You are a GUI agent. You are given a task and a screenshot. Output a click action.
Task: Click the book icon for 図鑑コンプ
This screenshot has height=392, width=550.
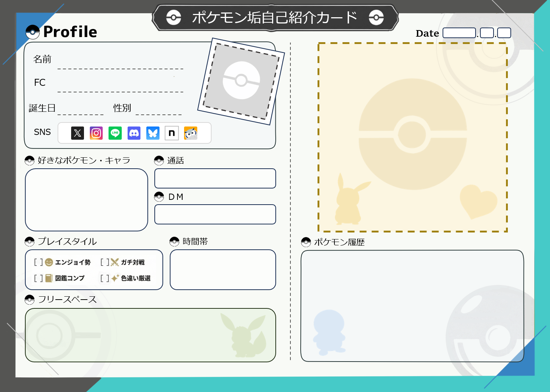coord(49,278)
